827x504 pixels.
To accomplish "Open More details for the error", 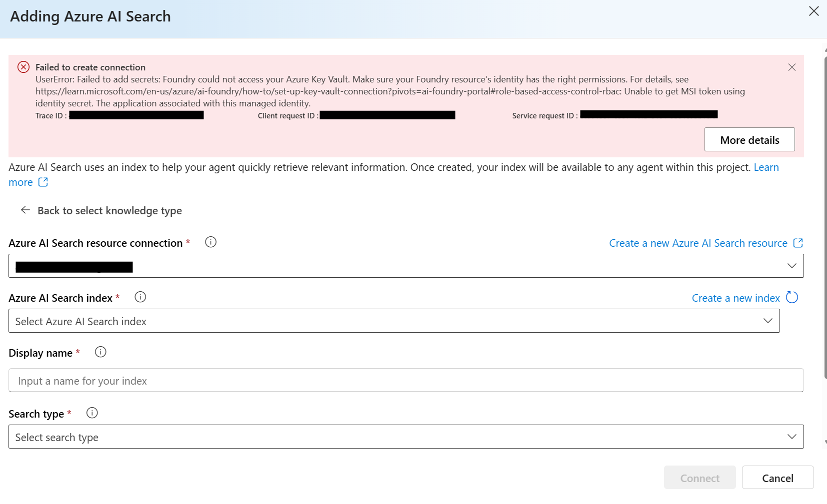I will [x=749, y=140].
